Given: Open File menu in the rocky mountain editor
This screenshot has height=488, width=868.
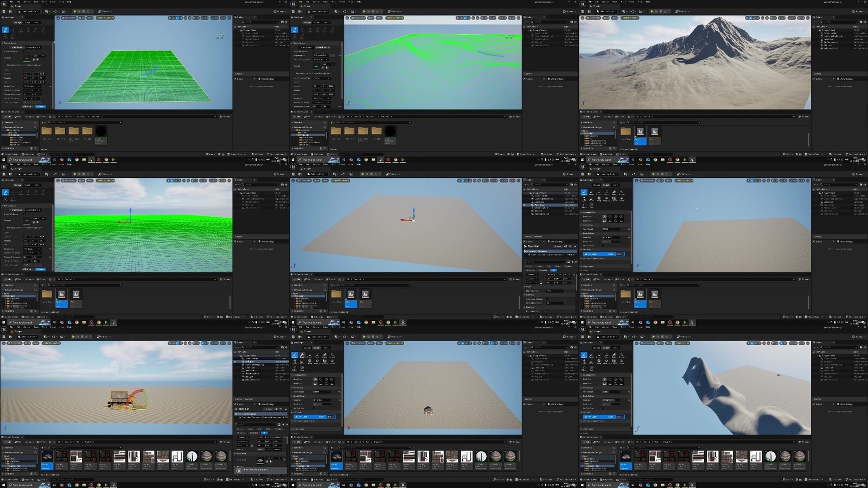Looking at the screenshot, I should [x=591, y=2].
